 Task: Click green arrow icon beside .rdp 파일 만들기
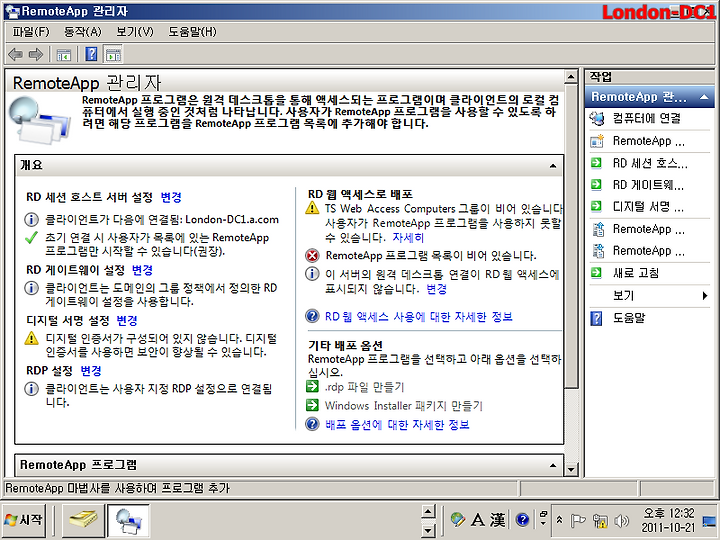pos(312,387)
